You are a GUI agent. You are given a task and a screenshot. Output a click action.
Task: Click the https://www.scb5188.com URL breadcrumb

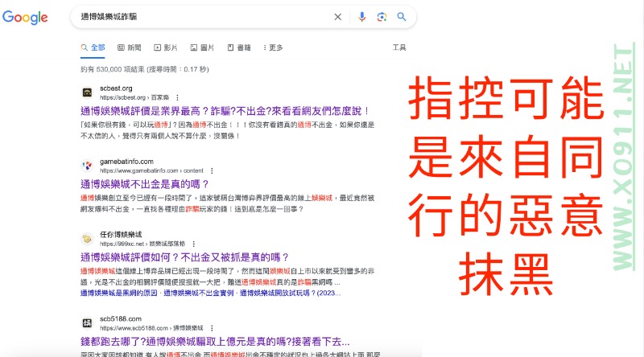pos(151,328)
